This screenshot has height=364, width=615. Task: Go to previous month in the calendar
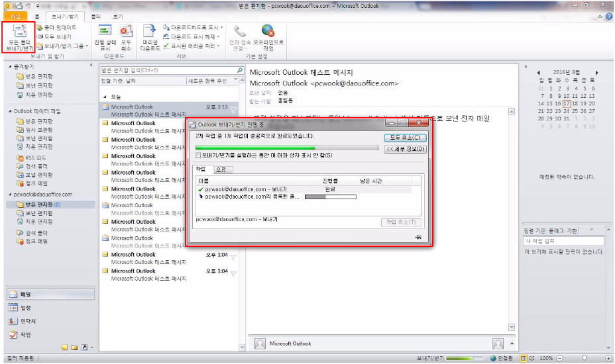539,73
